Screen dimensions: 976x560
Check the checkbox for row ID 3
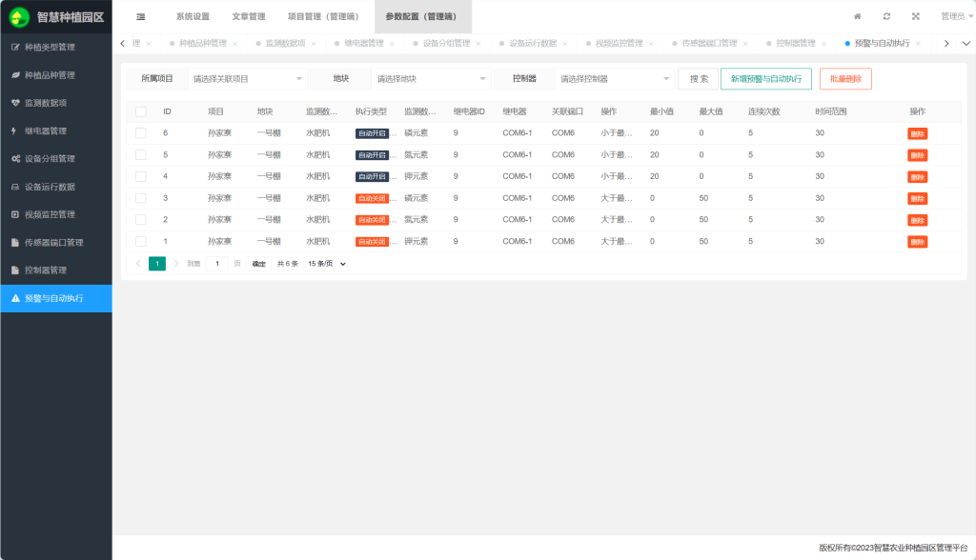click(x=141, y=198)
